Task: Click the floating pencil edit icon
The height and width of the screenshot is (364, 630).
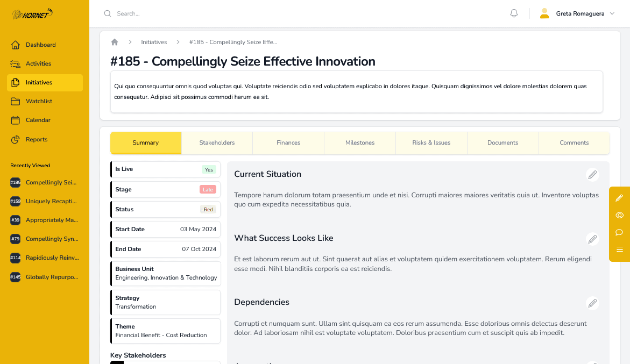Action: [x=619, y=198]
